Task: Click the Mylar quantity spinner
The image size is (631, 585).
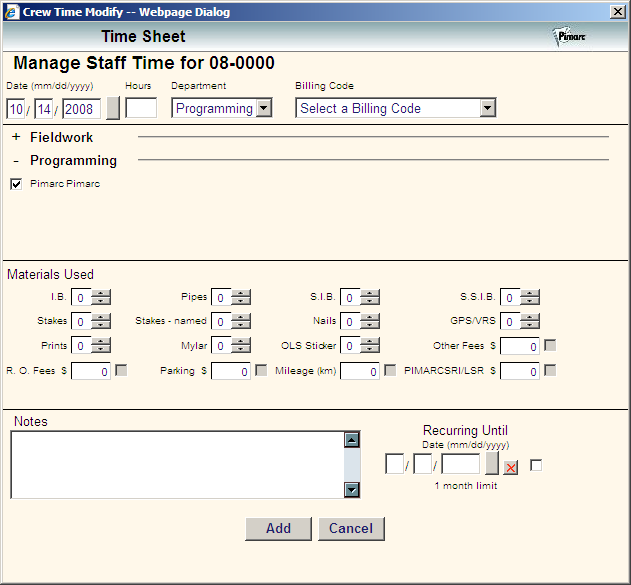Action: click(241, 345)
